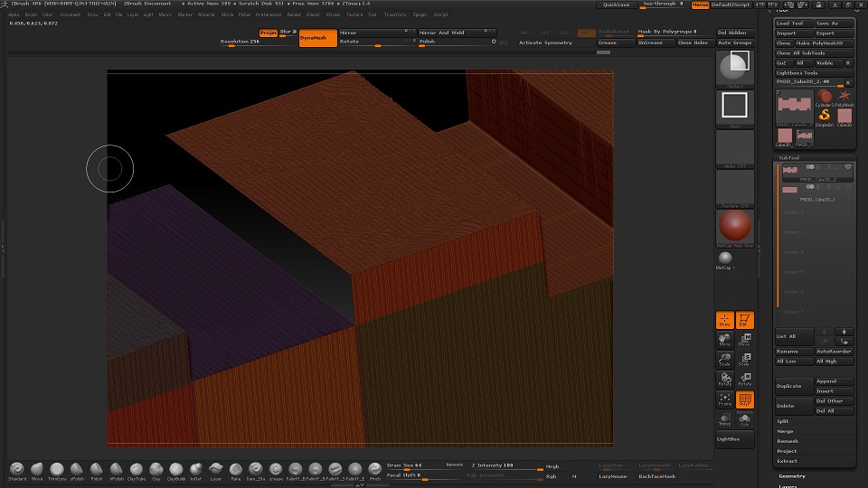Toggle Edit mode button
This screenshot has height=488, width=868.
coord(744,320)
